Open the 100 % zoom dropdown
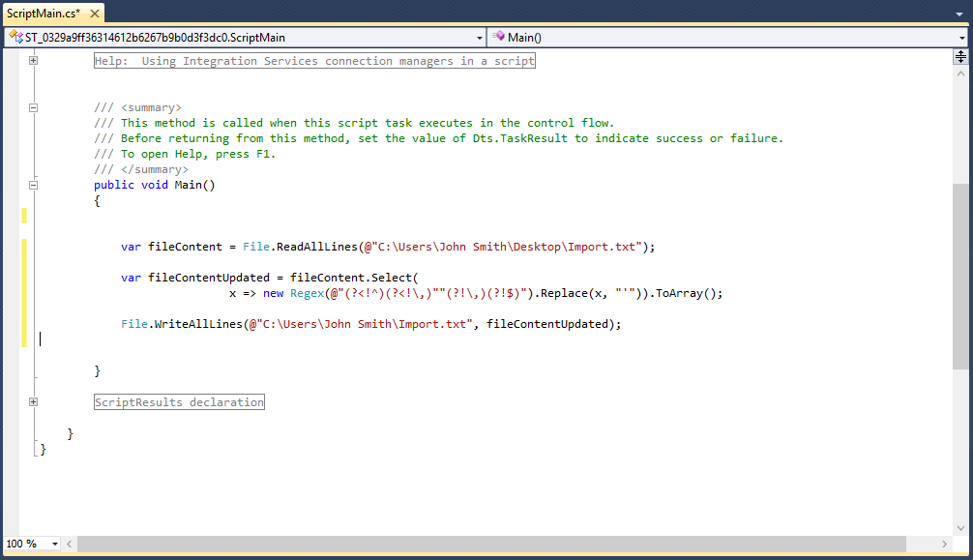Image resolution: width=973 pixels, height=560 pixels. point(54,544)
